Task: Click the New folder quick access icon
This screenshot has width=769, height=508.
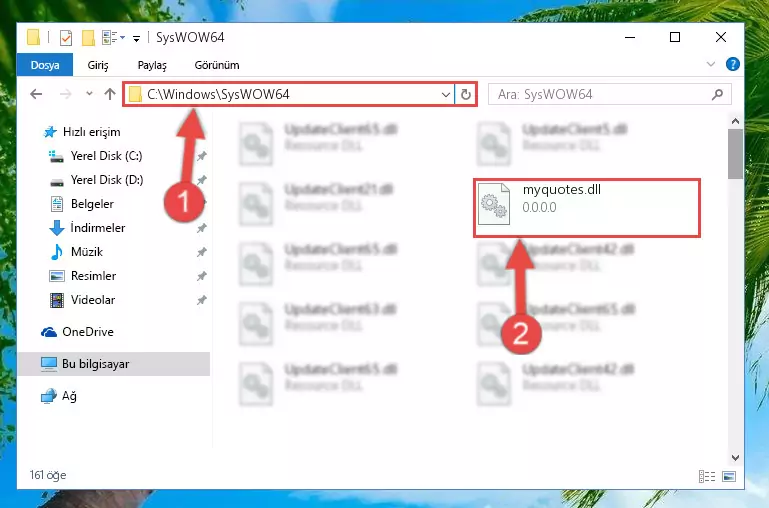Action: coord(88,37)
